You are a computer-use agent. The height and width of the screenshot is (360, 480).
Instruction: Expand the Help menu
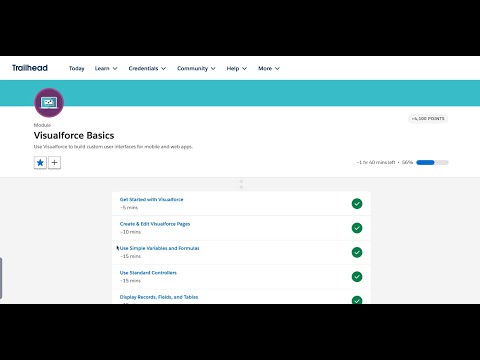pyautogui.click(x=237, y=68)
